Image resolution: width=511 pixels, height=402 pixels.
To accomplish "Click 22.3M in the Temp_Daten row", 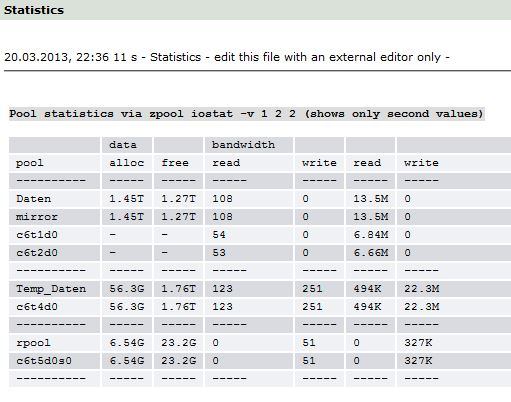I will (x=421, y=289).
